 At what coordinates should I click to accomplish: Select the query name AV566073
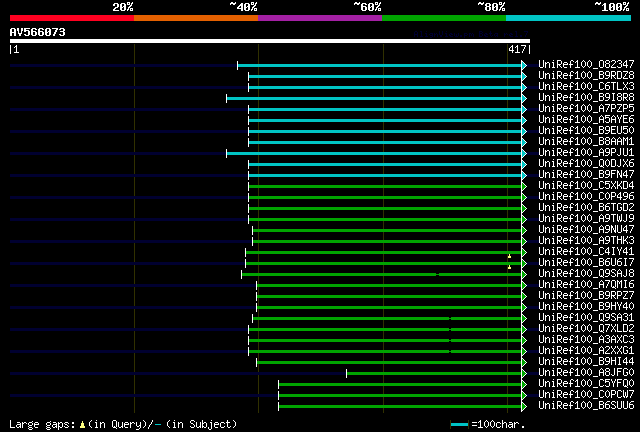tap(38, 32)
